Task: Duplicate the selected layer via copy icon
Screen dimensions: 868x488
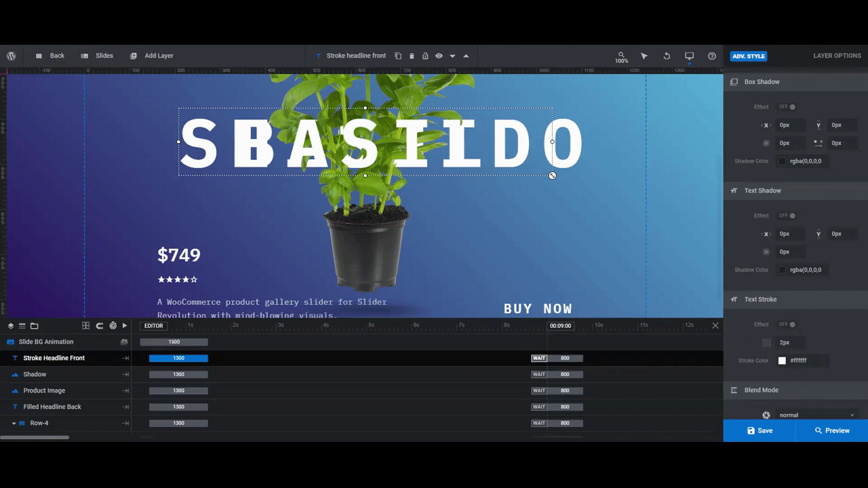Action: pyautogui.click(x=398, y=56)
